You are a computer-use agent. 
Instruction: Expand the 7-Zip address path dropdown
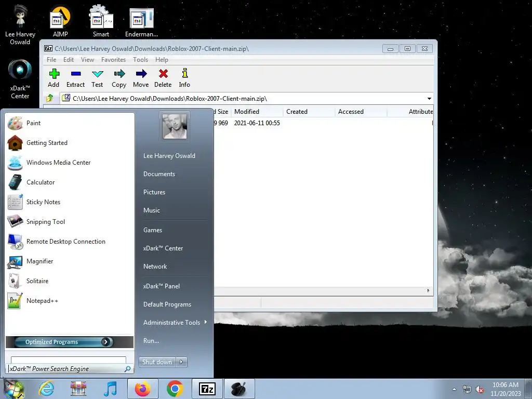(x=429, y=99)
